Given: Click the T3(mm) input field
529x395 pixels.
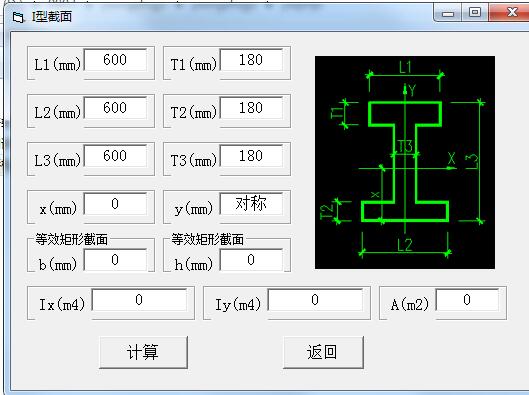Looking at the screenshot, I should coord(251,156).
